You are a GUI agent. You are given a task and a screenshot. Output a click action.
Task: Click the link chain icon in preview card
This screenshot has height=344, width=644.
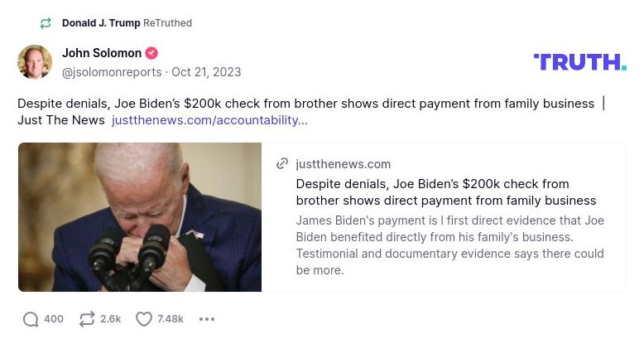click(x=282, y=164)
